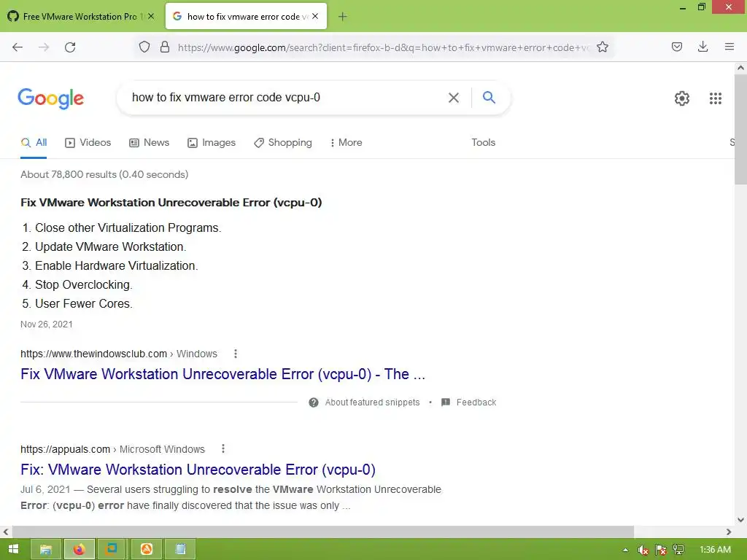Click the Feedback flag icon

click(x=446, y=402)
